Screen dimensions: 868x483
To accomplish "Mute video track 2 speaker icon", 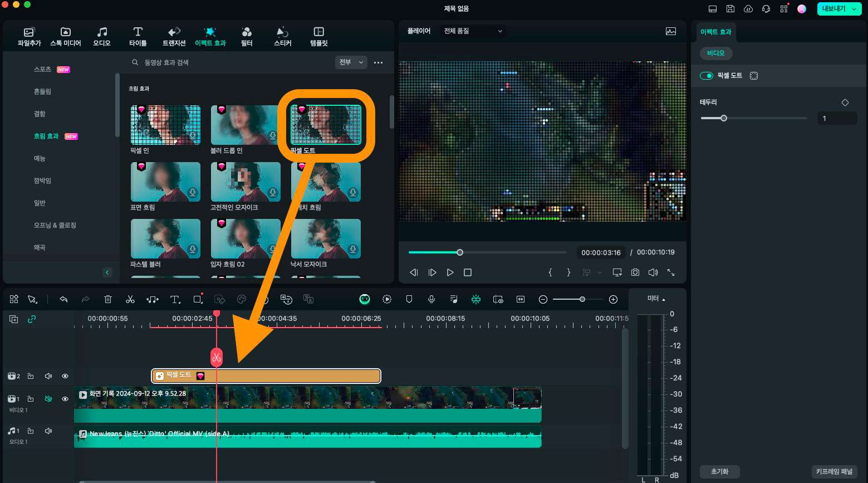I will pos(48,376).
